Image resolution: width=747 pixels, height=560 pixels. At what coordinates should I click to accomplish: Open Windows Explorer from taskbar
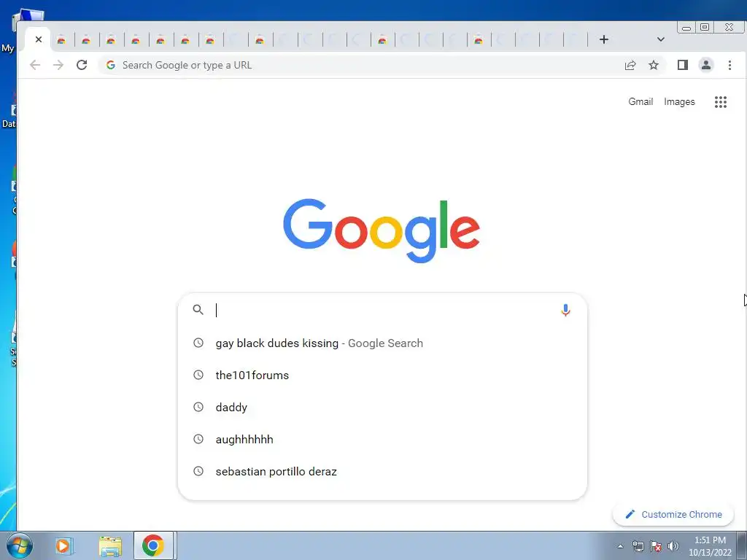tap(110, 546)
